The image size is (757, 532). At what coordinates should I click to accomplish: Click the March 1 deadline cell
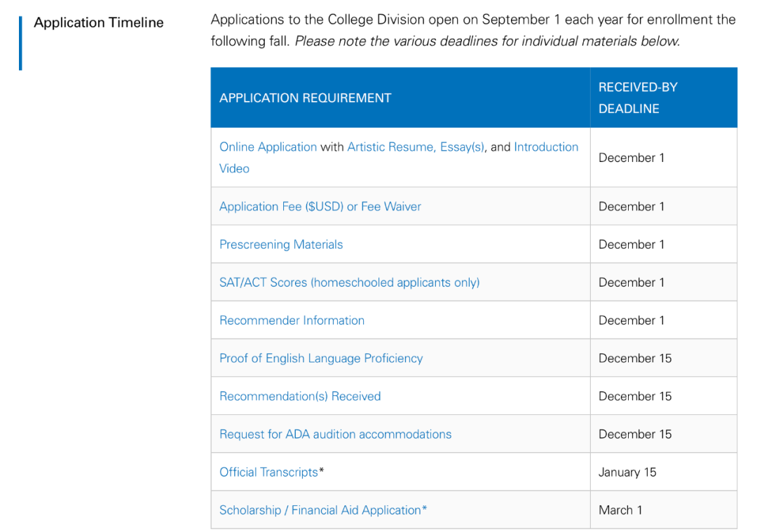tap(620, 510)
